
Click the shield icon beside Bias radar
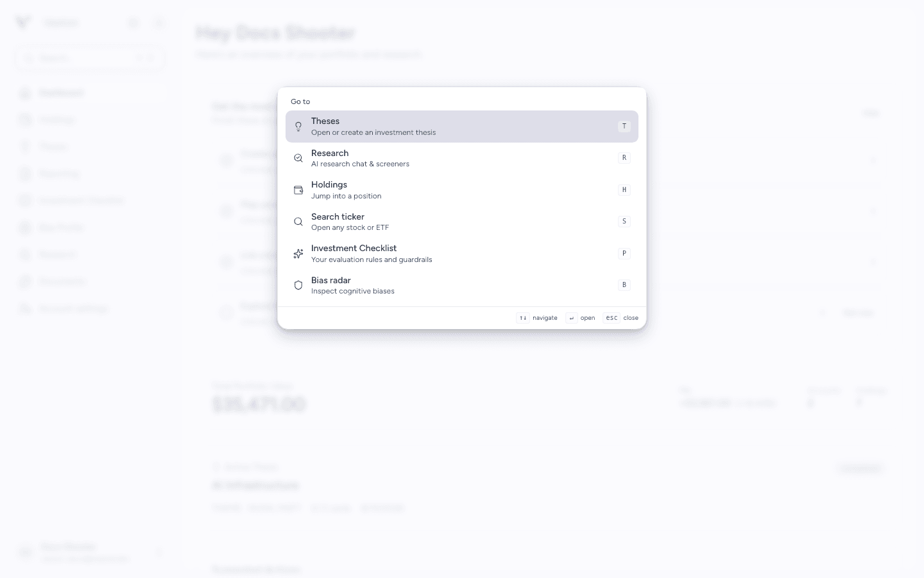point(298,285)
